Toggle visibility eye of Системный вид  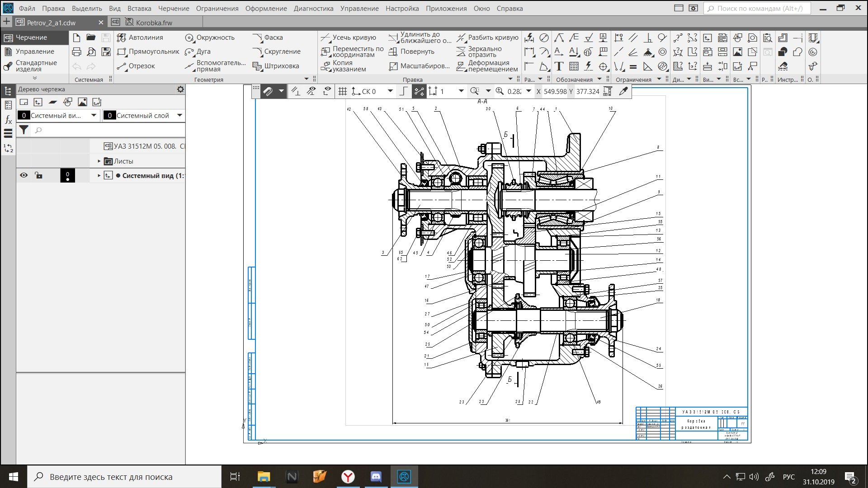[24, 175]
